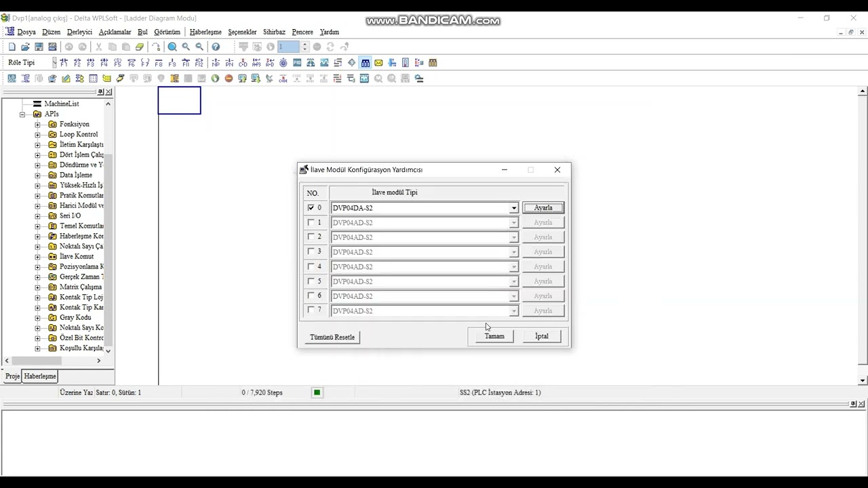The image size is (868, 488).
Task: Cut selection with scissors icon
Action: tap(98, 47)
